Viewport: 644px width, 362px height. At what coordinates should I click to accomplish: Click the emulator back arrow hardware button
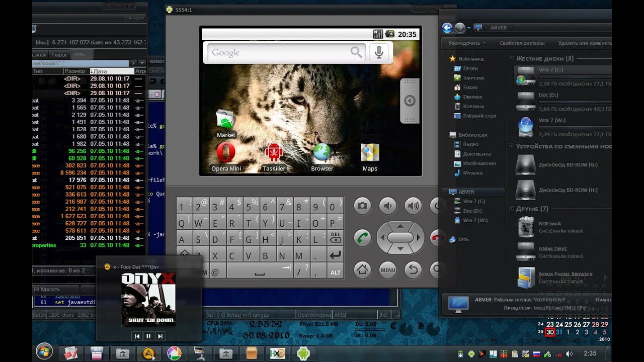(x=414, y=270)
